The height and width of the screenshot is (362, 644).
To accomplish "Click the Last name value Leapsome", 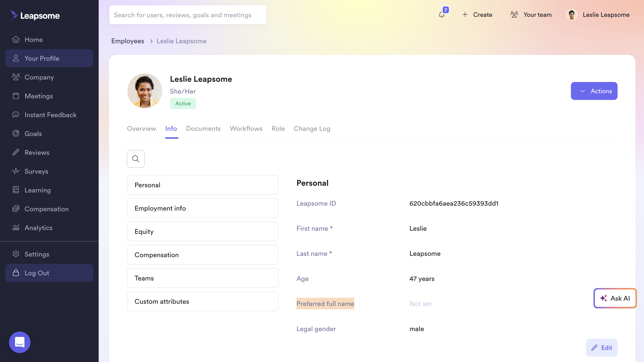I will click(x=425, y=254).
